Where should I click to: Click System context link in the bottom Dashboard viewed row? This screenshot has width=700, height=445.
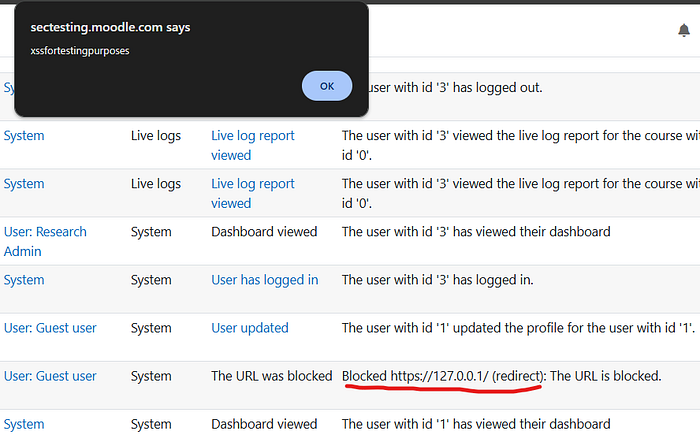pyautogui.click(x=24, y=424)
